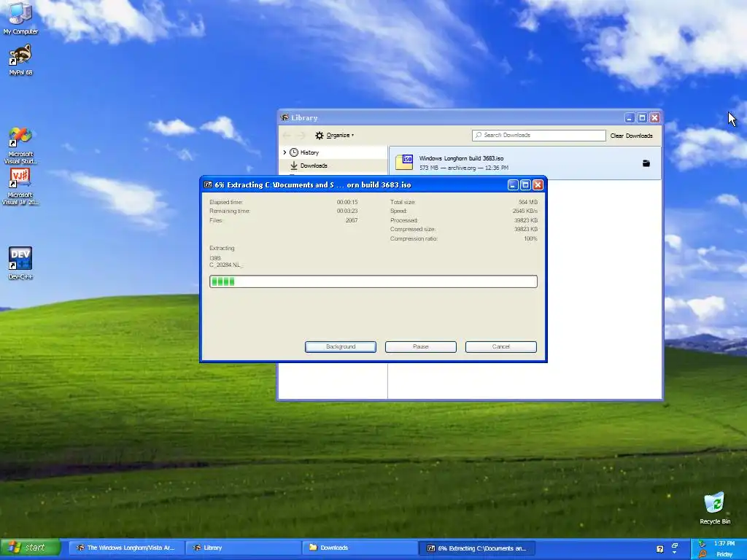This screenshot has width=747, height=560.
Task: Select the MyPal 68 desktop shortcut
Action: [20, 60]
